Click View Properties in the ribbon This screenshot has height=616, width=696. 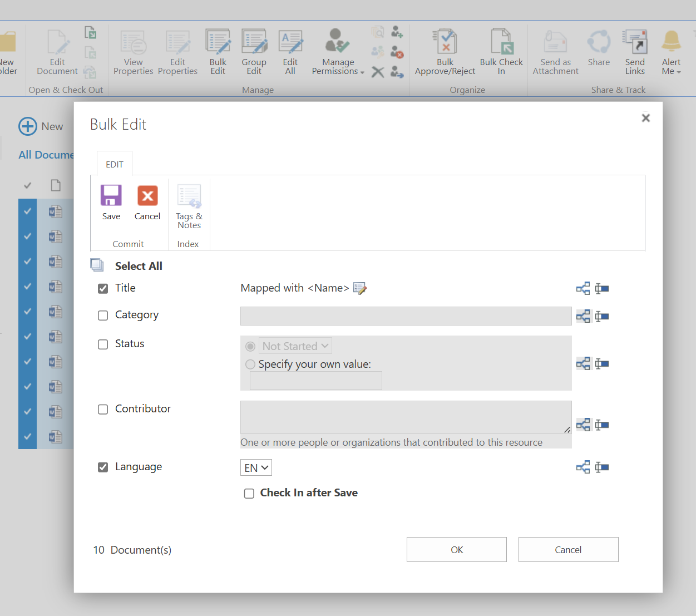click(x=133, y=52)
